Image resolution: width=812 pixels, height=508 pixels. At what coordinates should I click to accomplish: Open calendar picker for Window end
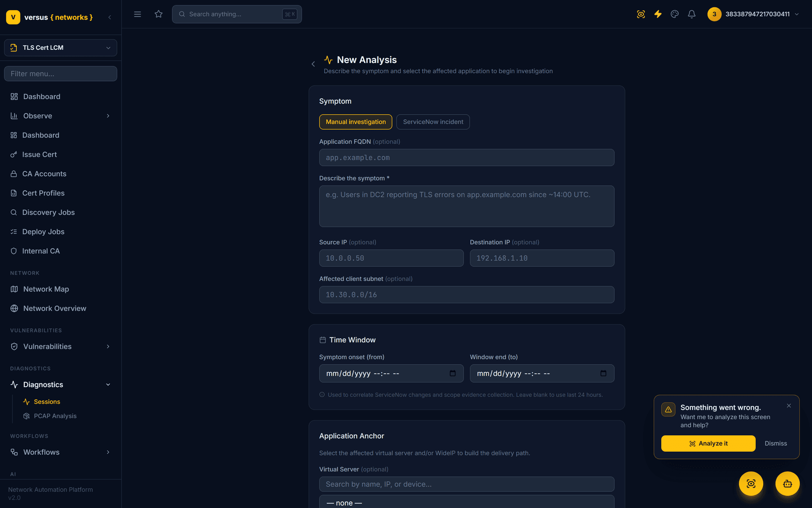coord(603,373)
